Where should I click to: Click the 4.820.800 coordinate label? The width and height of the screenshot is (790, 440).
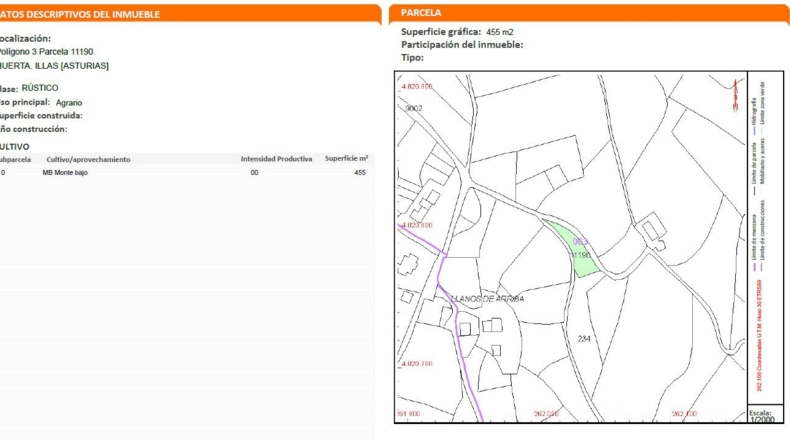tap(417, 225)
